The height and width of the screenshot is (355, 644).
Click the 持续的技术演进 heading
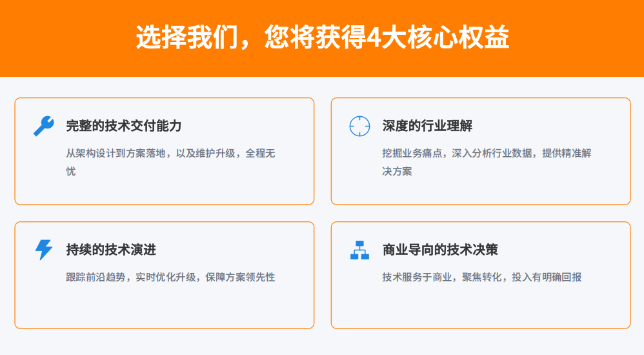coord(111,250)
